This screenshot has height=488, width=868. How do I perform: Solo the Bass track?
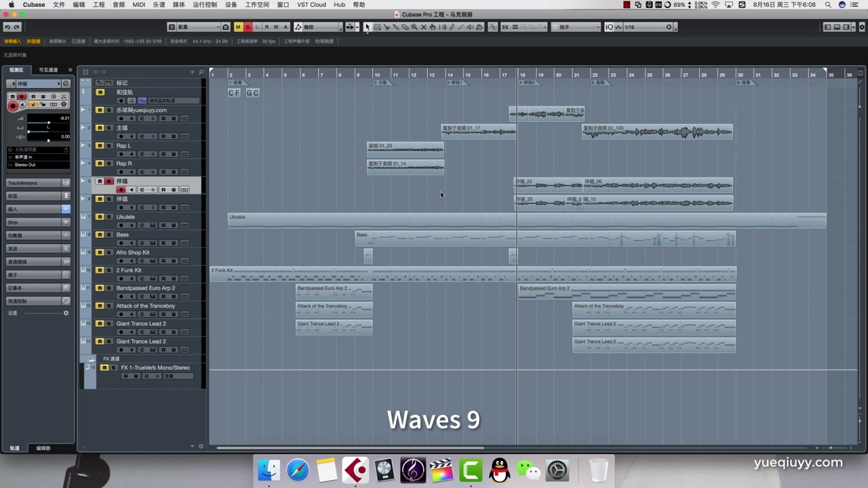(109, 235)
